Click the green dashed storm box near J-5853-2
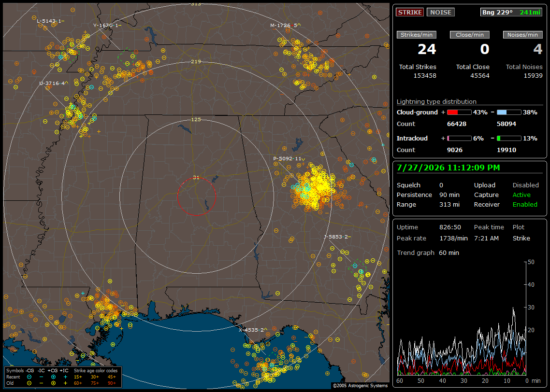 point(358,267)
